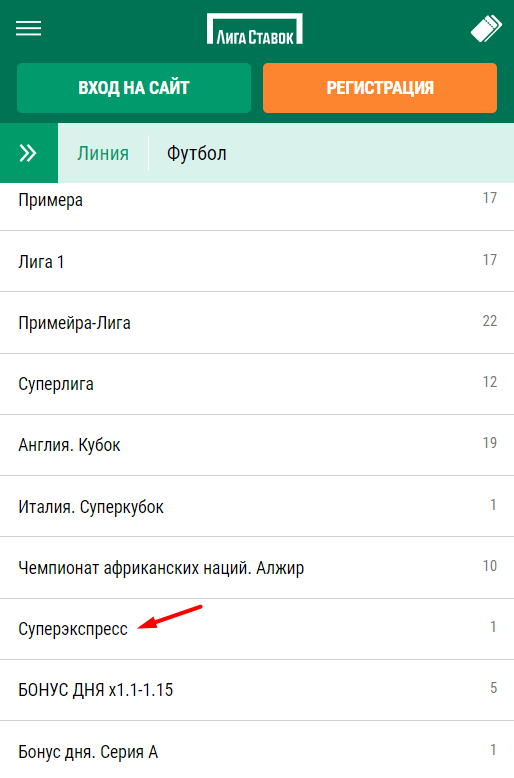Open Суперэкспресс item
Image resolution: width=514 pixels, height=778 pixels.
(x=257, y=629)
